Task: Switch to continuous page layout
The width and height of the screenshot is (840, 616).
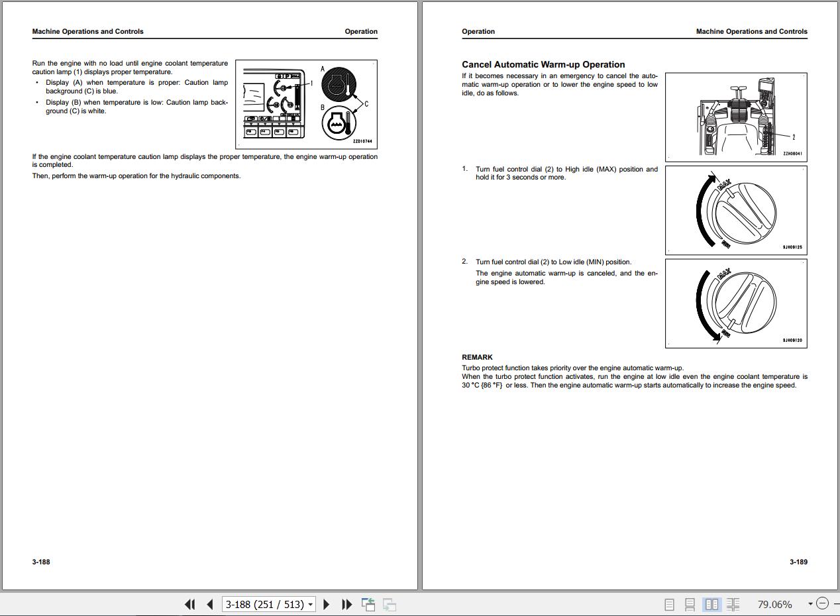Action: coord(690,604)
